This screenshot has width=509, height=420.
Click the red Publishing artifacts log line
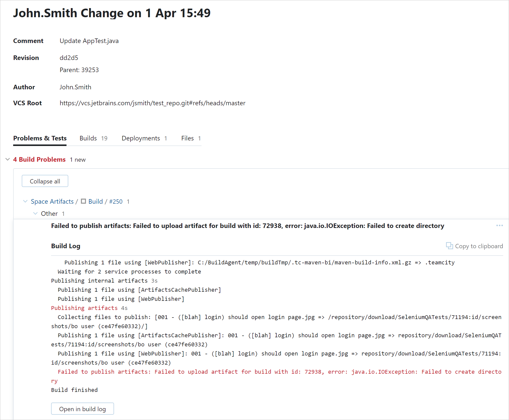click(84, 308)
